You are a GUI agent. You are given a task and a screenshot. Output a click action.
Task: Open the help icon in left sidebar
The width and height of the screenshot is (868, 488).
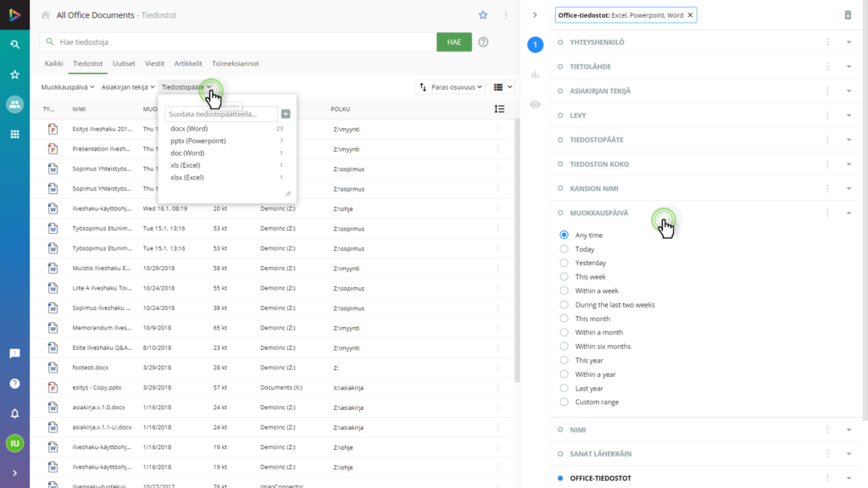[15, 384]
